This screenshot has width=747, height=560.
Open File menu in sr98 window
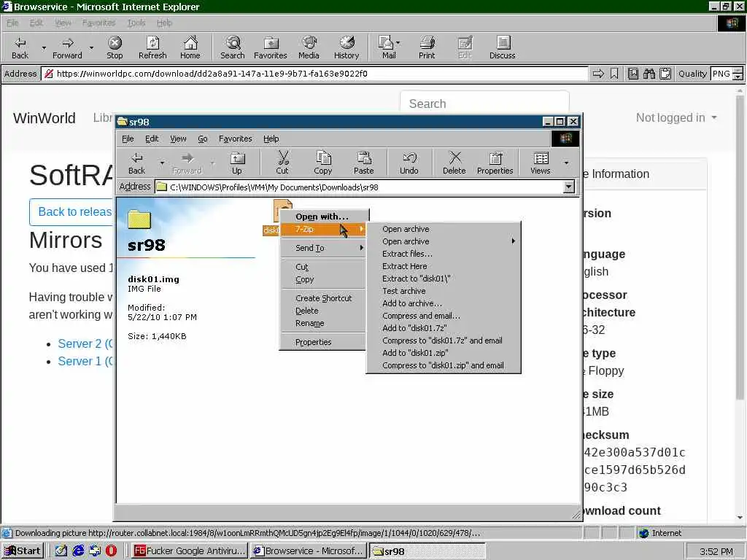point(128,139)
